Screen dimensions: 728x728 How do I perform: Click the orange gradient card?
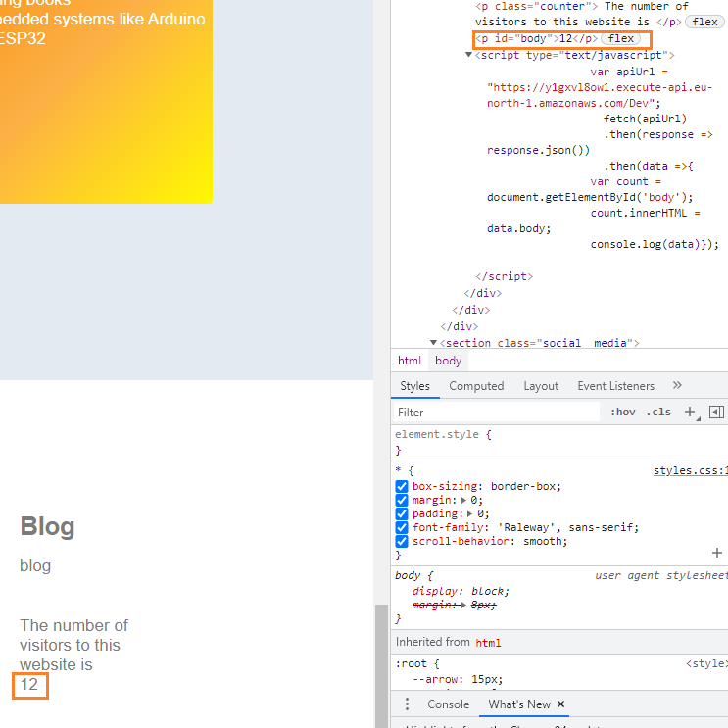(106, 101)
